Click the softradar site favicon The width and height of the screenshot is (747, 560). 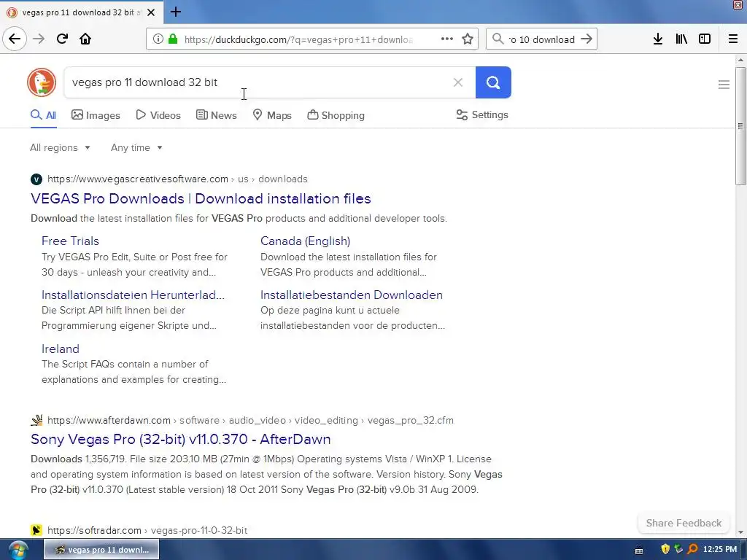pyautogui.click(x=36, y=530)
